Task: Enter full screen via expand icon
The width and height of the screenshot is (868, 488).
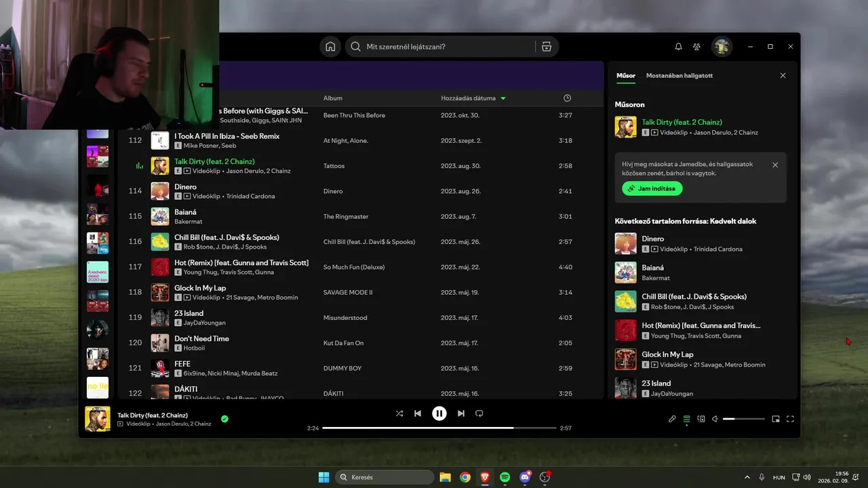Action: (x=790, y=419)
